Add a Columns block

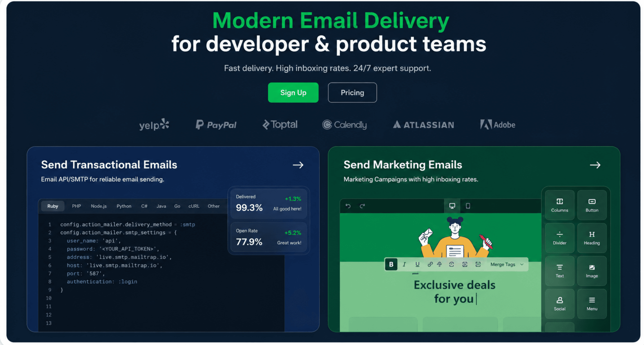(559, 205)
